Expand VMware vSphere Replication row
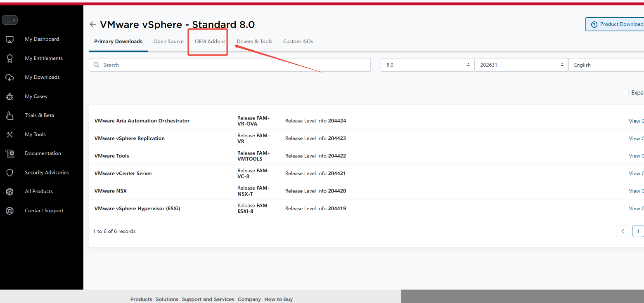Viewport: 644px width, 303px height. (366, 139)
